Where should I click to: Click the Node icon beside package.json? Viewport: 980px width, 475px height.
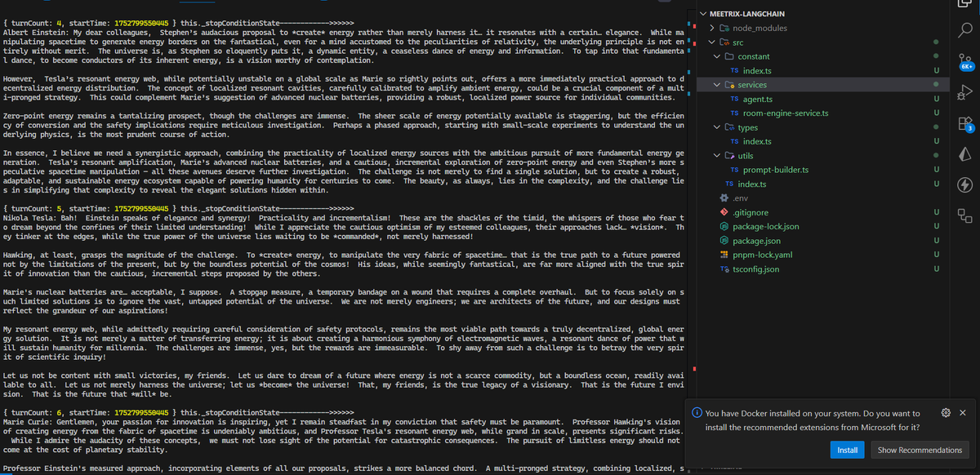pos(724,241)
